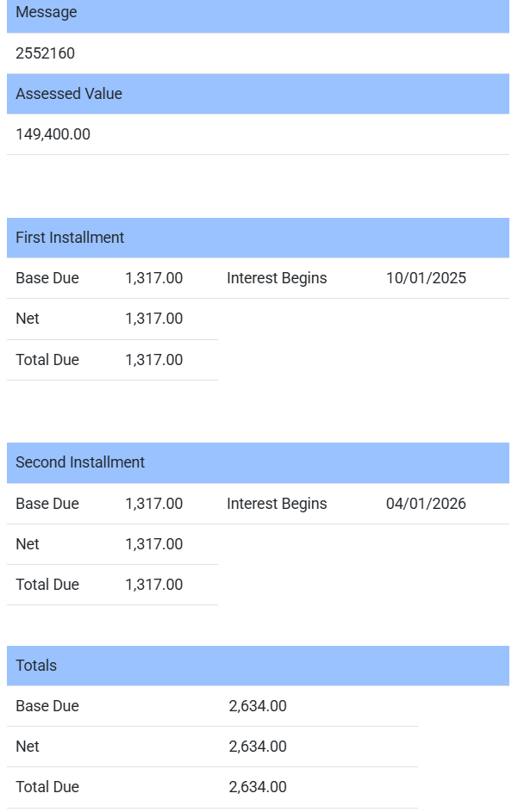Select the assessed value 149,400.00

pyautogui.click(x=53, y=134)
